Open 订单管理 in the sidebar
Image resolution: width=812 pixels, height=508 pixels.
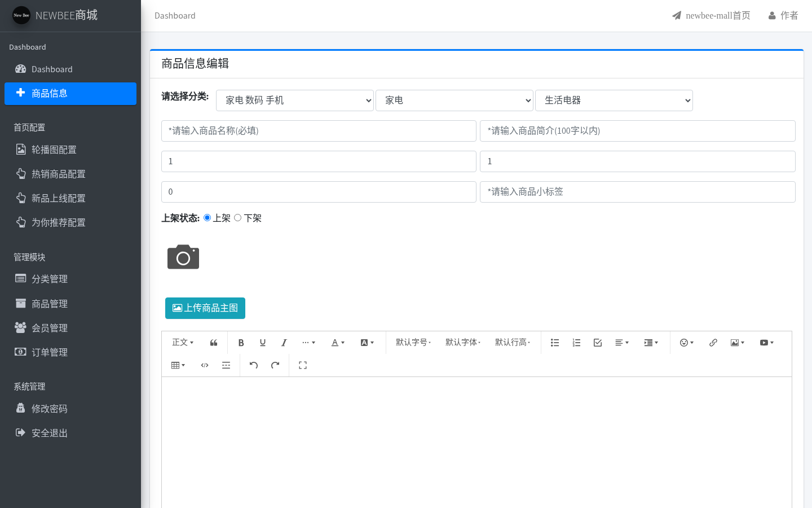pyautogui.click(x=70, y=352)
